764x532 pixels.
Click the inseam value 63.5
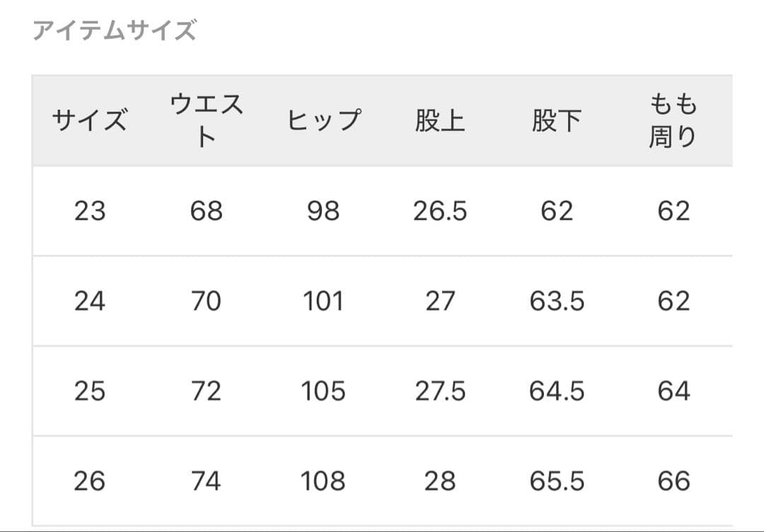point(557,301)
